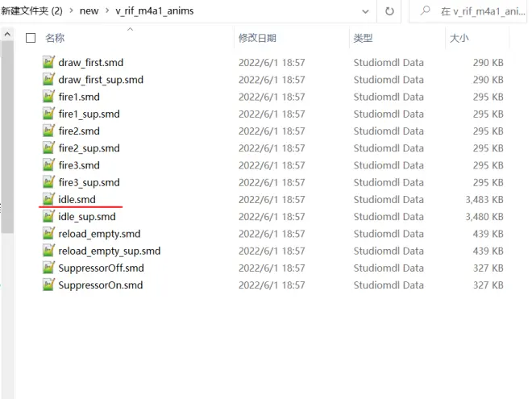This screenshot has width=532, height=399.
Task: Select the file name idle_sup.smd
Action: pos(87,217)
